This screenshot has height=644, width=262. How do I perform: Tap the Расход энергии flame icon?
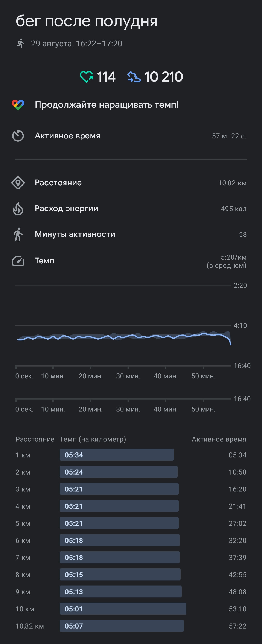pyautogui.click(x=18, y=209)
